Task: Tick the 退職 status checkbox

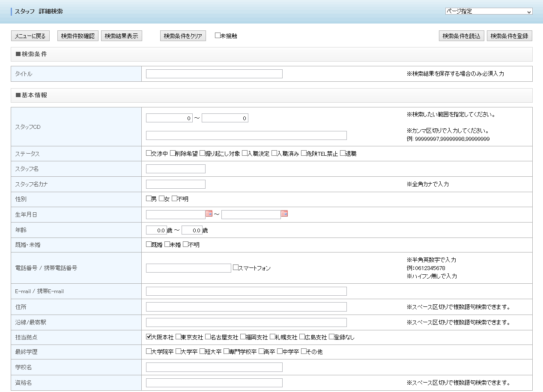Action: click(x=343, y=153)
